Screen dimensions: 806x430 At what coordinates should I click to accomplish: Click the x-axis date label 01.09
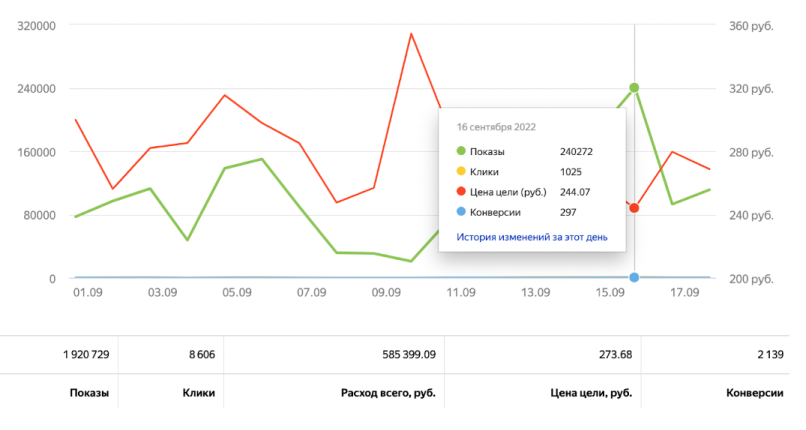tap(88, 292)
